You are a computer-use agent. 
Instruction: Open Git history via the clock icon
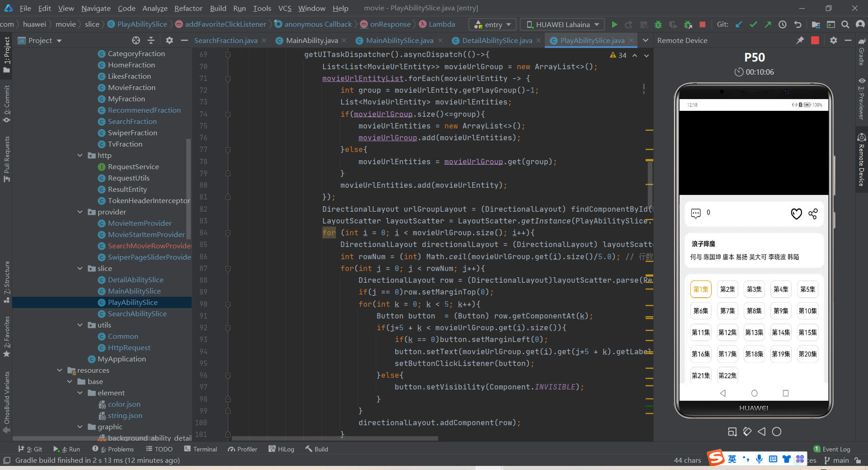[783, 24]
